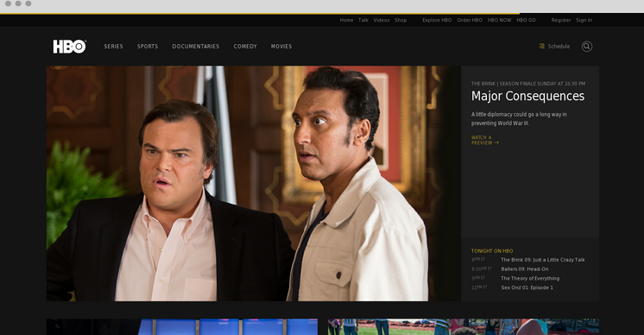
Task: Select Ballers 09: Head-On listing
Action: 525,269
